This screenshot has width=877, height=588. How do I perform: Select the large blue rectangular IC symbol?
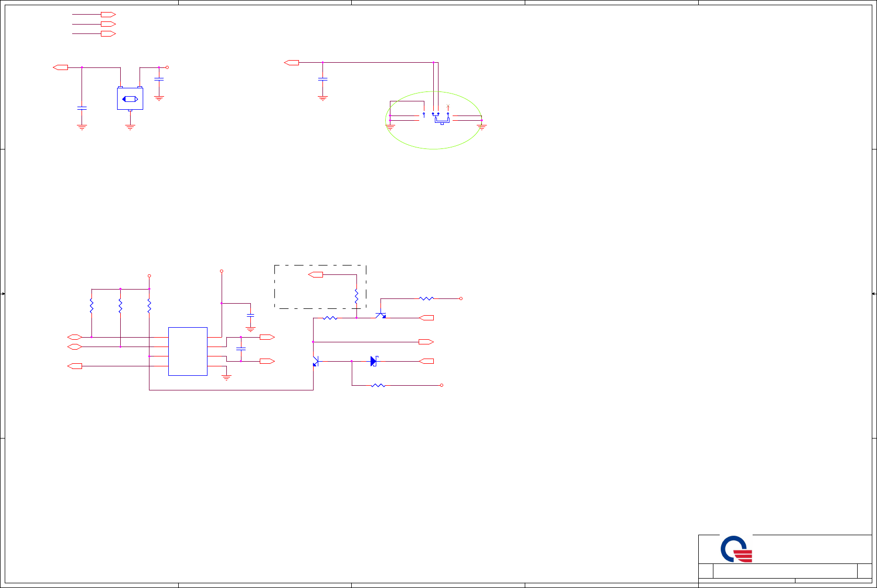coord(188,351)
